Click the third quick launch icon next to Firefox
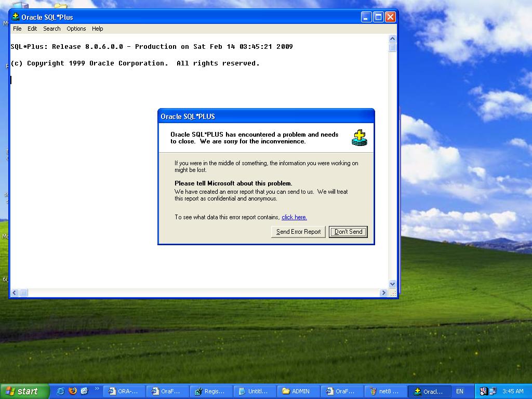This screenshot has height=399, width=532. point(84,391)
